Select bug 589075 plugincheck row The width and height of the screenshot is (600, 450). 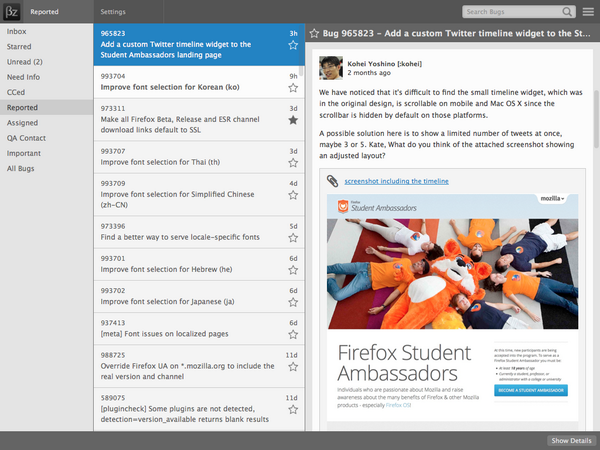pos(199,409)
